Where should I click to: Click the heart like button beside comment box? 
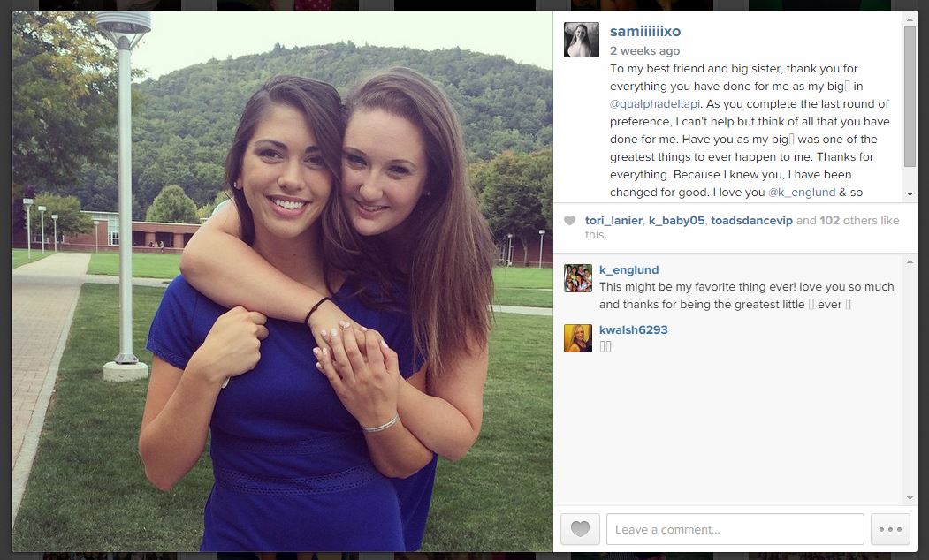580,528
